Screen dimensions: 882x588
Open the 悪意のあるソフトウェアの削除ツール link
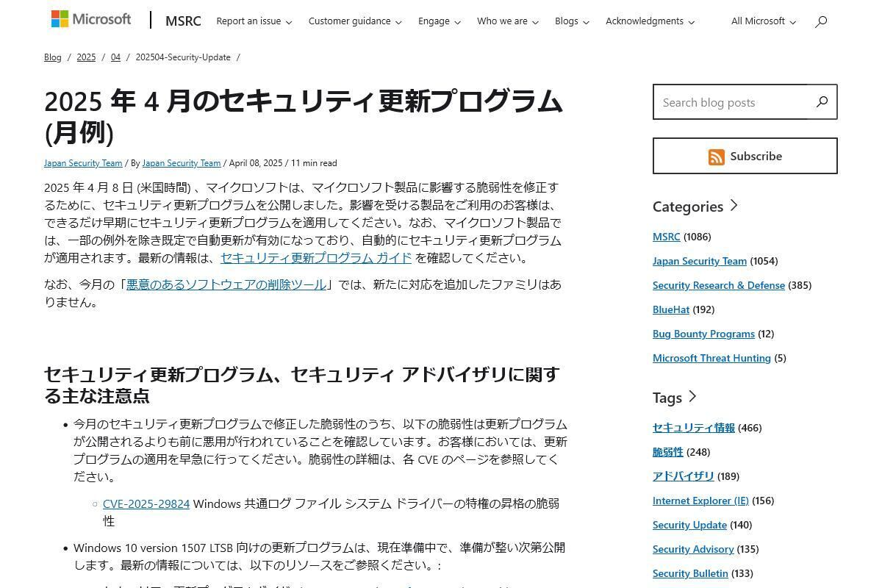click(x=226, y=284)
